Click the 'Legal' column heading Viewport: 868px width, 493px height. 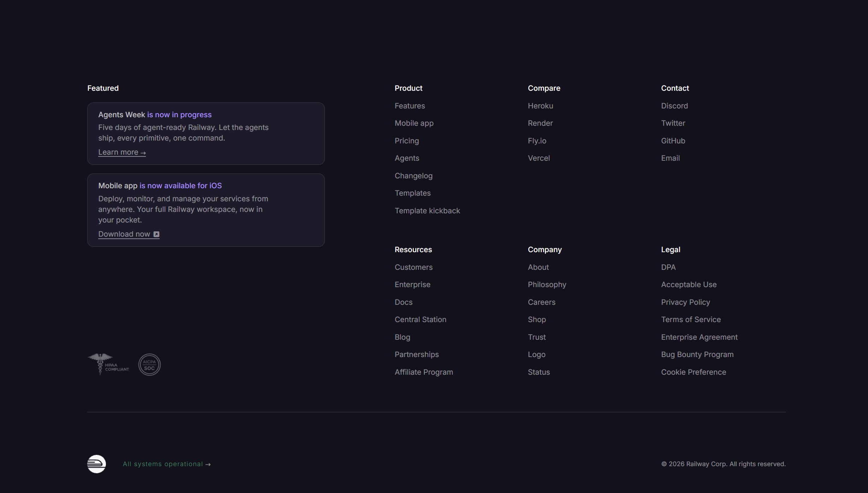pyautogui.click(x=671, y=250)
